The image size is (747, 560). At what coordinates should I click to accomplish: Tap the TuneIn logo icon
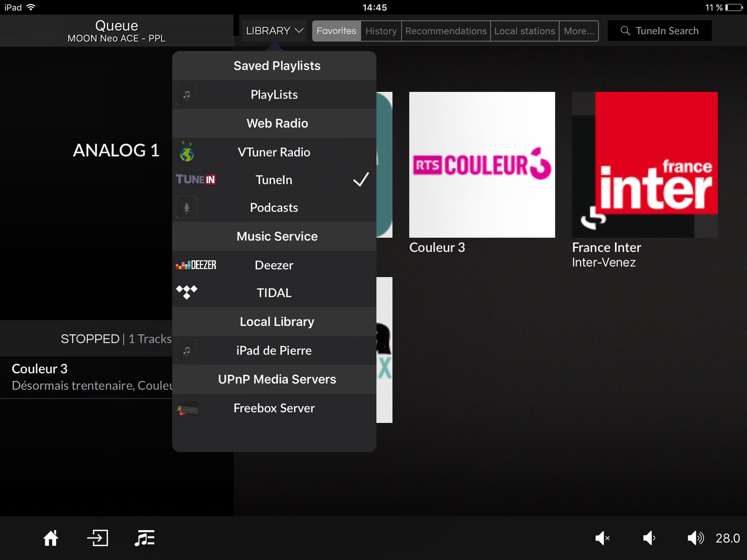click(x=196, y=180)
